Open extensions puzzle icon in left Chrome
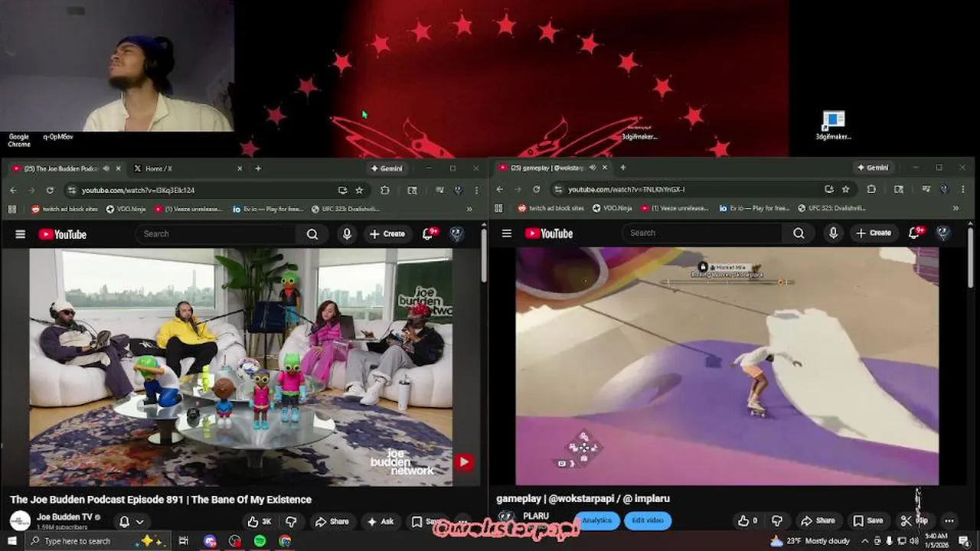Image resolution: width=980 pixels, height=551 pixels. click(x=385, y=190)
